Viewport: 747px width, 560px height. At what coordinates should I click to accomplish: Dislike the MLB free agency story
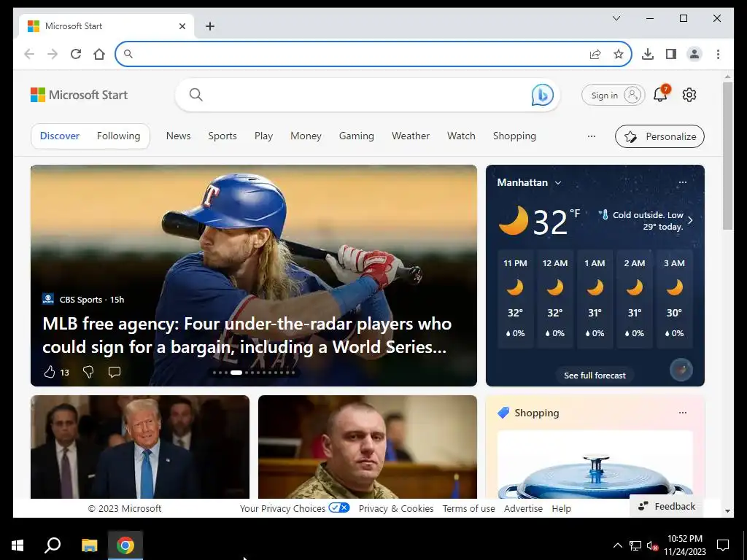[88, 372]
